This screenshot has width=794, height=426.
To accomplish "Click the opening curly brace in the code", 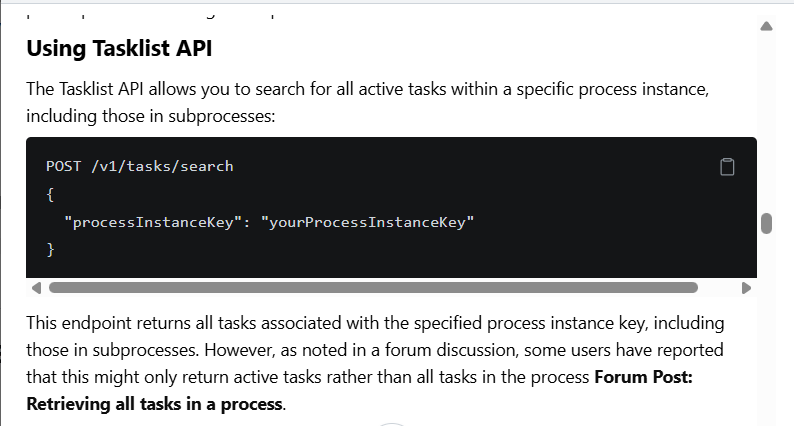I will click(x=50, y=195).
